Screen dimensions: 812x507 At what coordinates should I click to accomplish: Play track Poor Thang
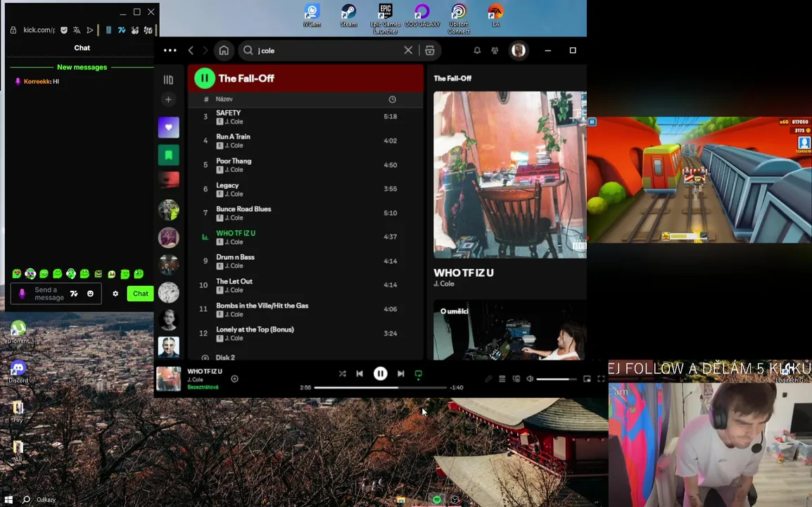305,165
